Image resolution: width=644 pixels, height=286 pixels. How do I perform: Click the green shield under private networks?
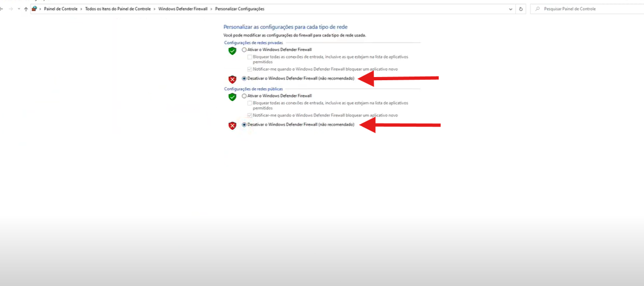pos(232,51)
